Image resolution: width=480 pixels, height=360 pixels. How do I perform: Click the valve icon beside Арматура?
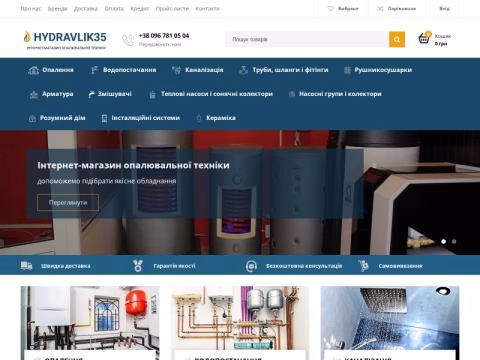point(34,94)
